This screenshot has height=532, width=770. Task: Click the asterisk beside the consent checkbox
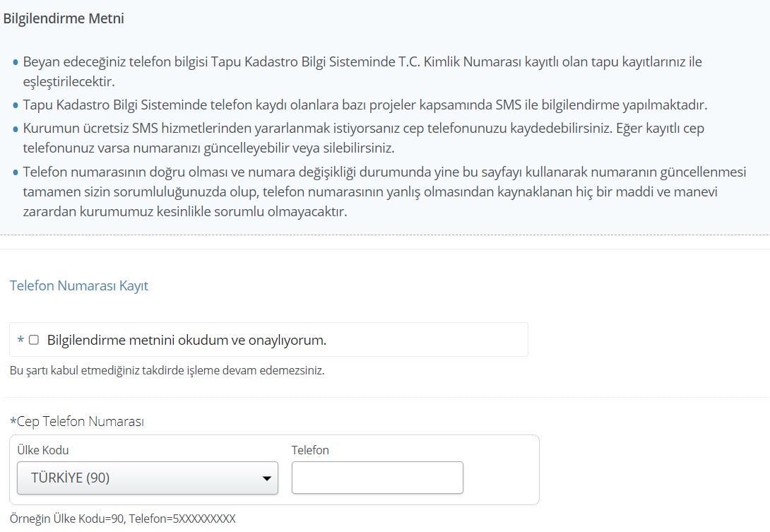click(20, 341)
